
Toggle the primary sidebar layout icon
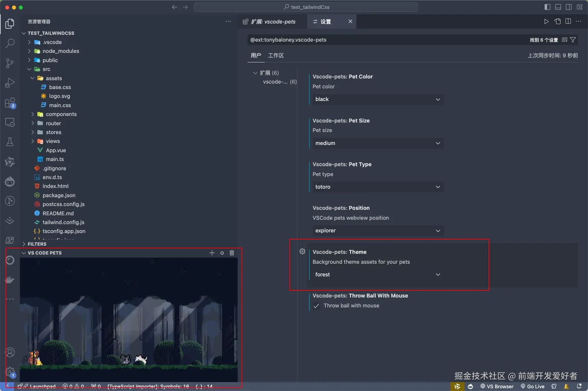click(547, 7)
